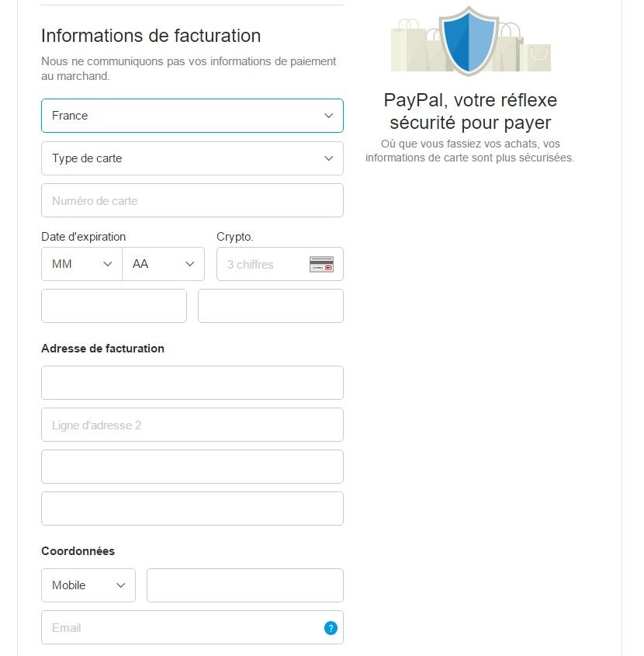Click the Email input field
Viewport: 644px width, 656px height.
pyautogui.click(x=178, y=627)
